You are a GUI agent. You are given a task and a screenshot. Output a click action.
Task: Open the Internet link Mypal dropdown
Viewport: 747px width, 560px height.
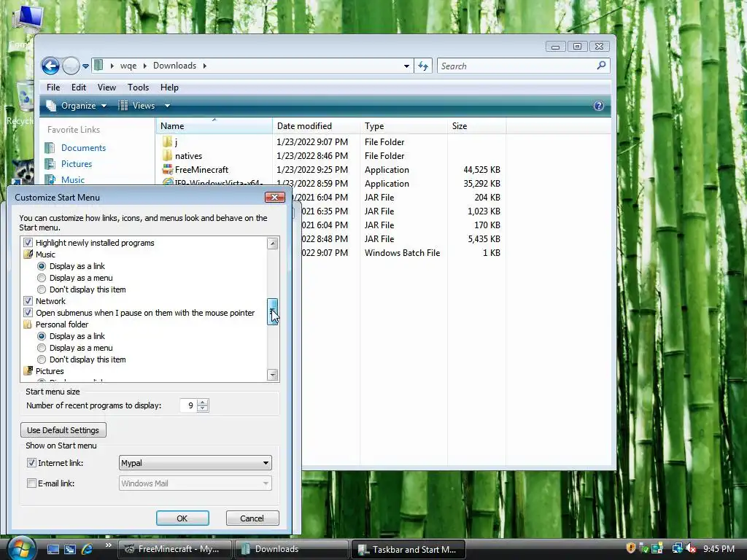tap(196, 463)
